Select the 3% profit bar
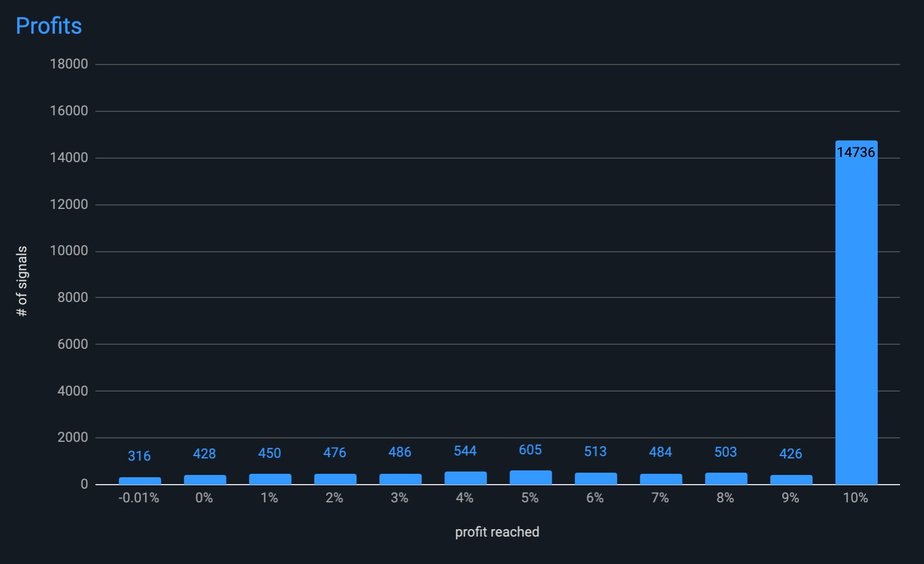This screenshot has width=924, height=564. [x=400, y=479]
